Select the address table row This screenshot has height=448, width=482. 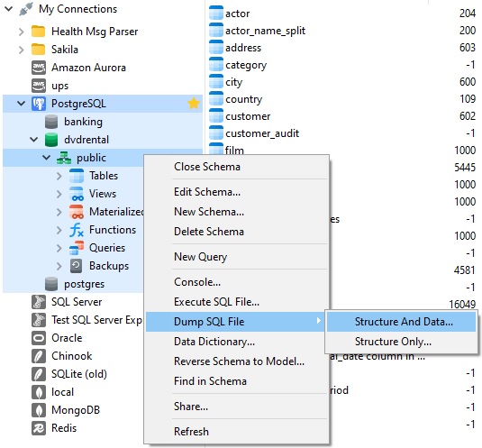pos(342,48)
